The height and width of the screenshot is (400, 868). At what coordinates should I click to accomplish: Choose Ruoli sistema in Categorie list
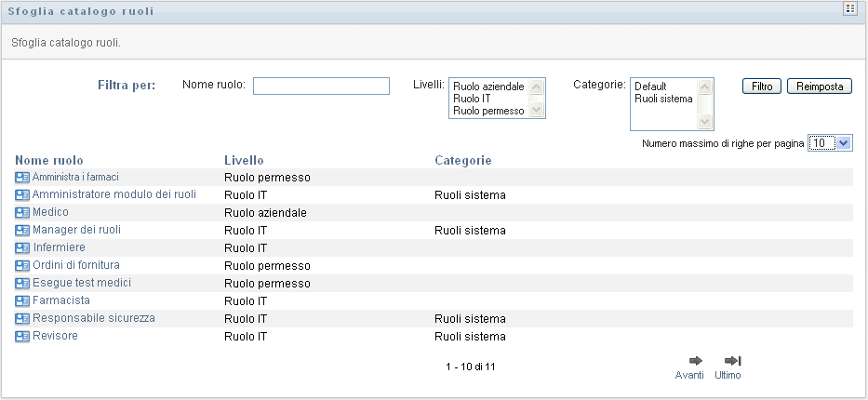[662, 99]
